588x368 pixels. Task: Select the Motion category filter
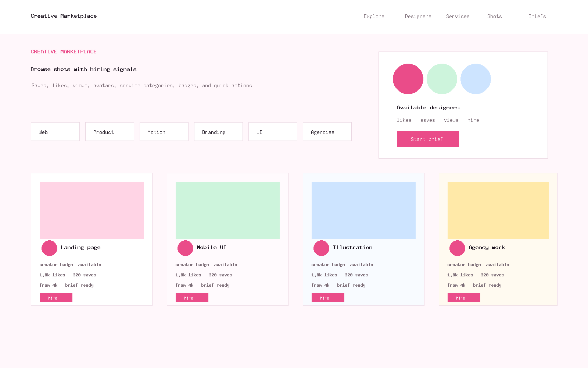point(164,132)
